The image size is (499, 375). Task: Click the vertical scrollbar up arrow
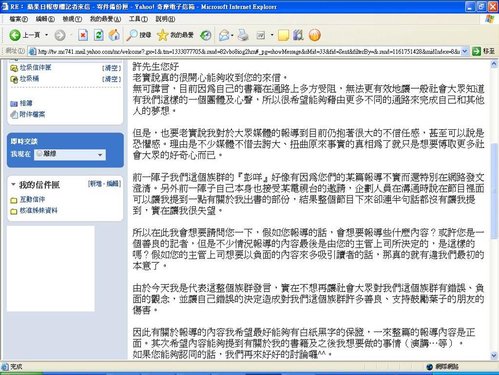(x=494, y=64)
